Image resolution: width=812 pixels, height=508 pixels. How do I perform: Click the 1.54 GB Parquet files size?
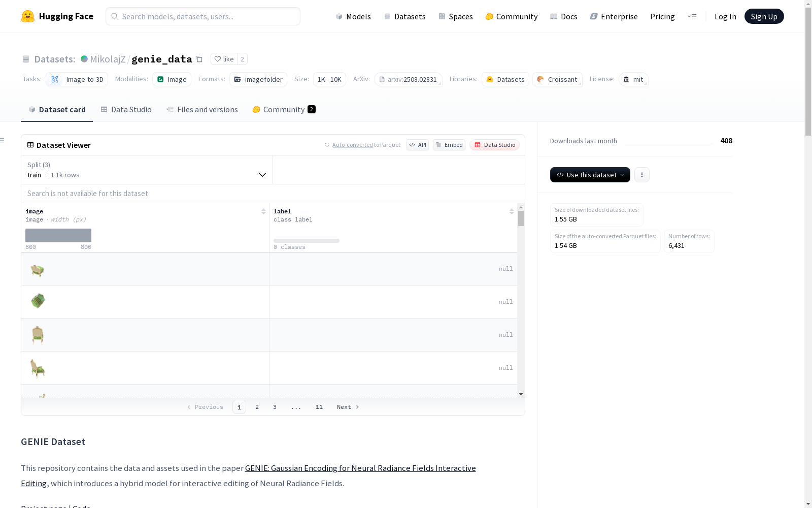click(566, 246)
